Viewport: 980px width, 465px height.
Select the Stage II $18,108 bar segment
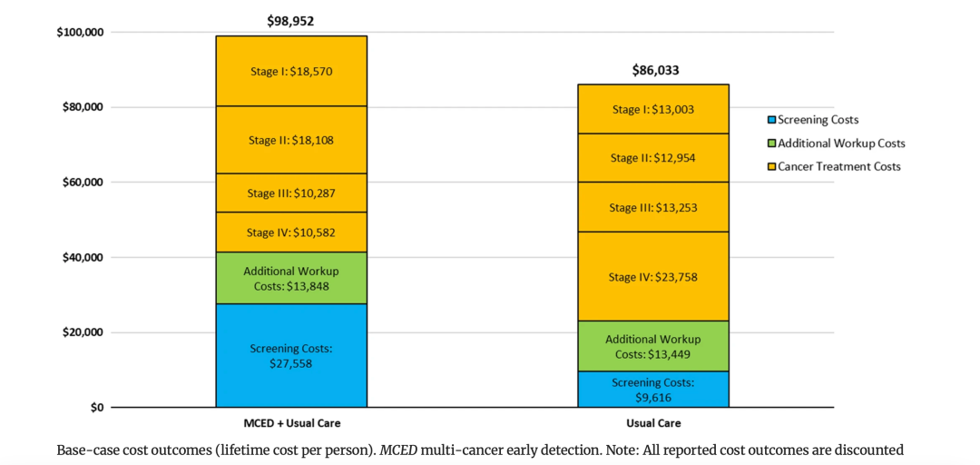point(291,140)
